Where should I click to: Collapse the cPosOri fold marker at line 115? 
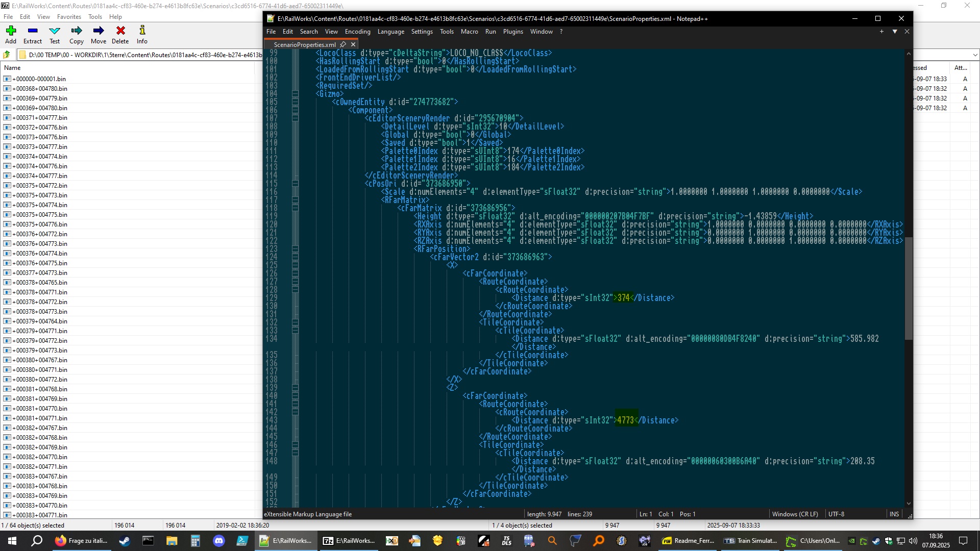tap(296, 184)
